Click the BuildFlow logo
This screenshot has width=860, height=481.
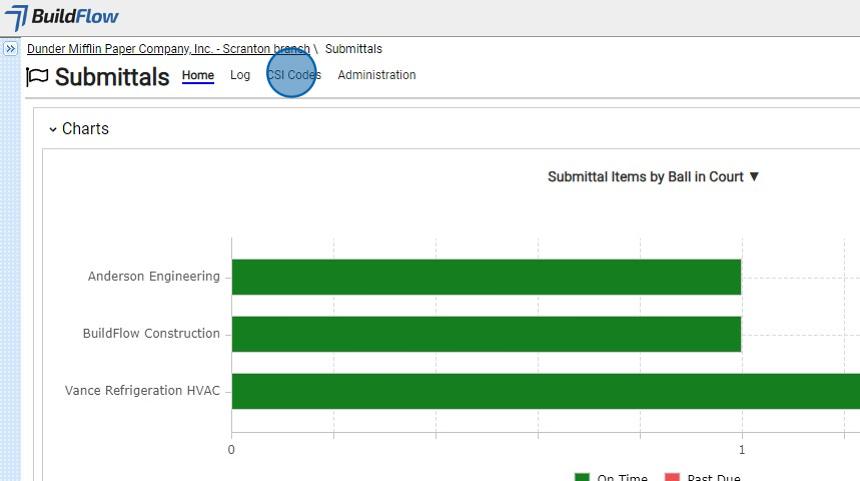coord(61,18)
